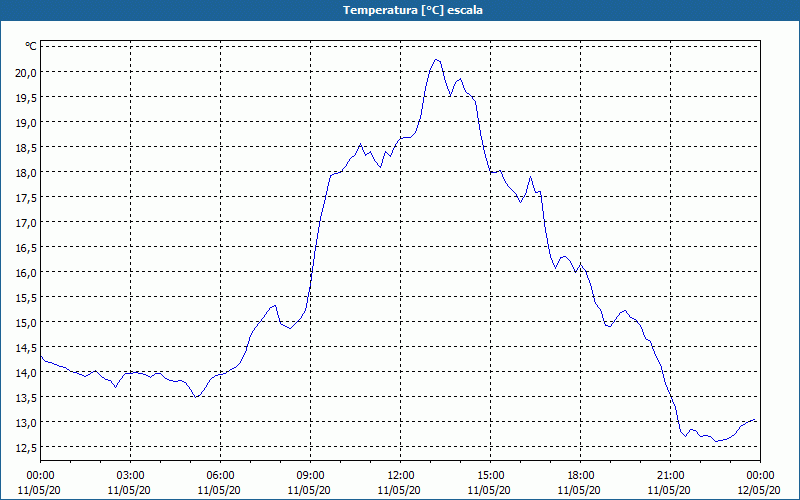Screen dimensions: 800x500
Task: Select the 16,5 y-axis value
Action: [26, 247]
